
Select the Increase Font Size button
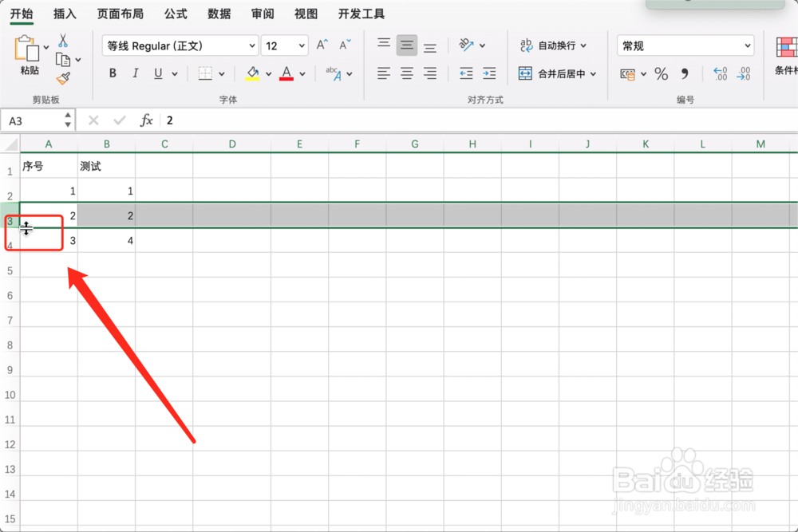[320, 45]
